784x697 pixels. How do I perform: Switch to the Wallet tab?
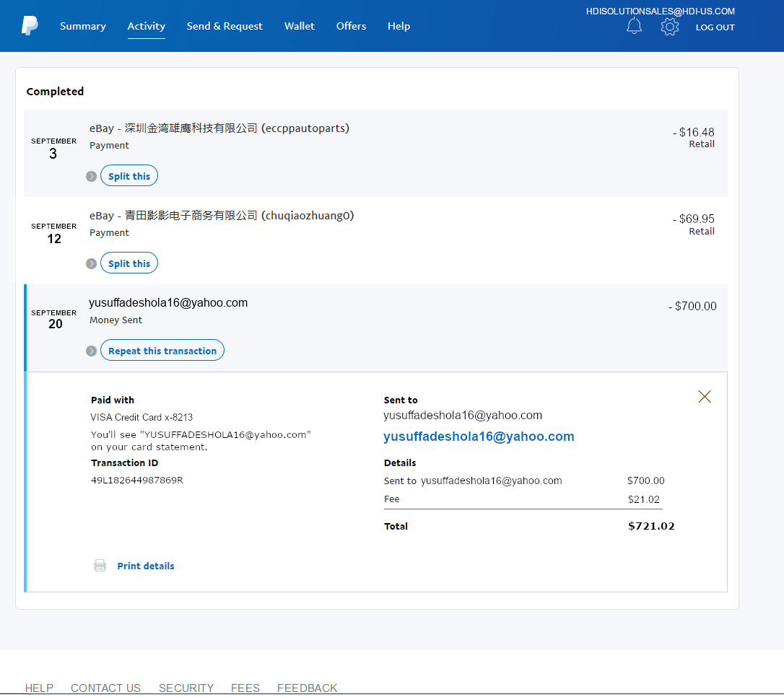click(x=300, y=26)
